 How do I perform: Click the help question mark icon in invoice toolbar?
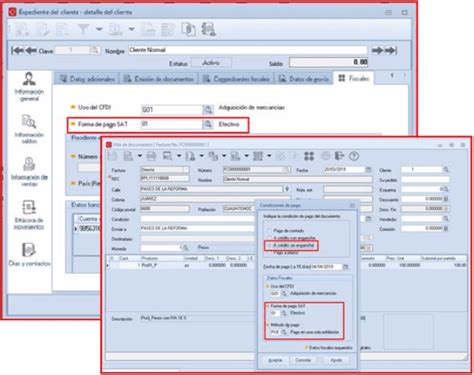pyautogui.click(x=354, y=156)
